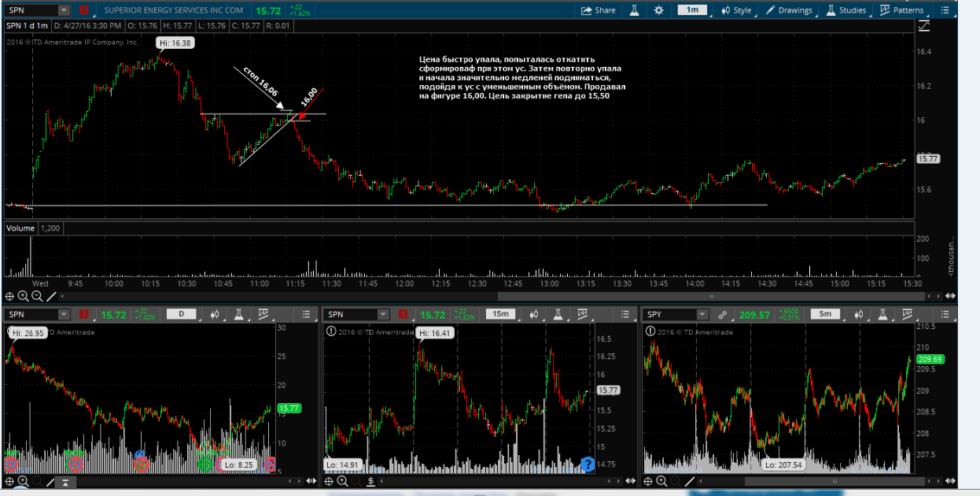Zoom in on the SPY chart
Viewport: 980px width, 496px height.
(x=662, y=481)
